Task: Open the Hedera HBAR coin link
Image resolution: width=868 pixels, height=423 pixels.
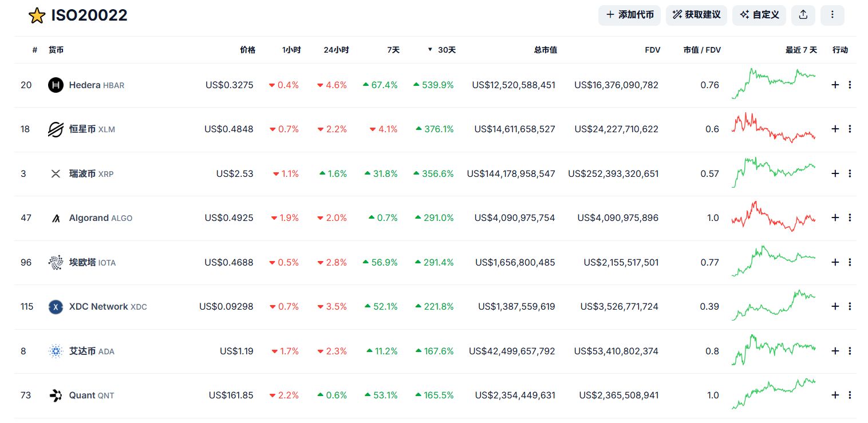Action: tap(97, 85)
